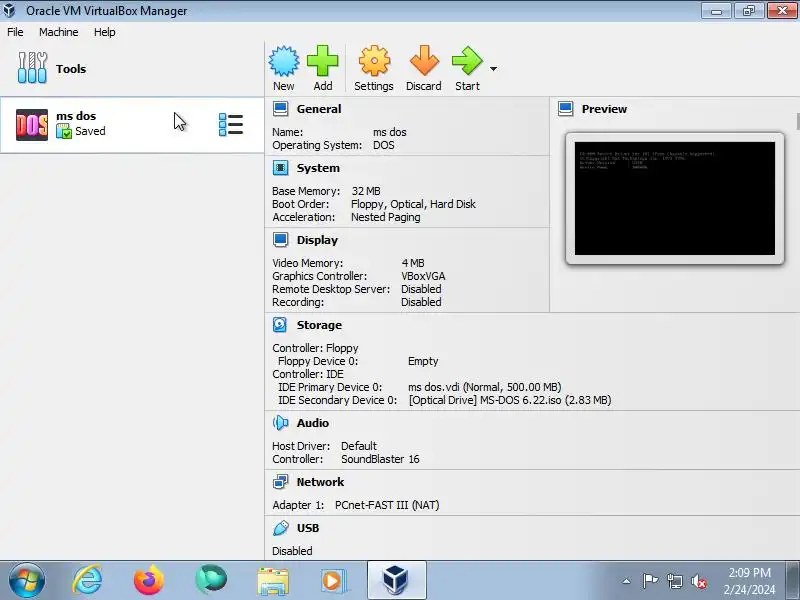Click the Saved state icon under ms dos
This screenshot has width=800, height=600.
[64, 131]
